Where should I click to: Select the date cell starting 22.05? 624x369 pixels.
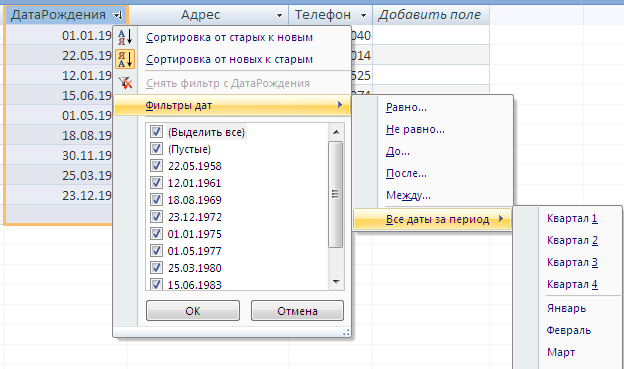coord(60,55)
